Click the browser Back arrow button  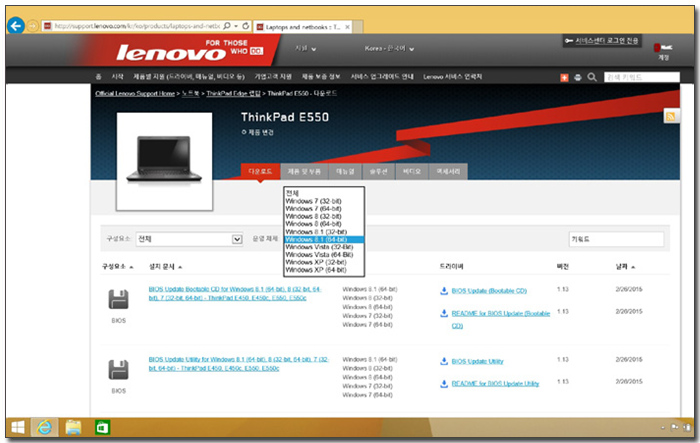16,26
